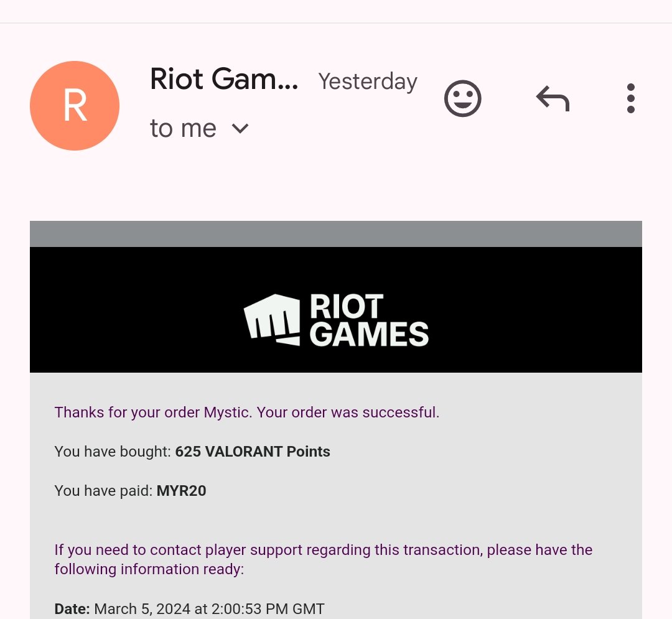Click the bold 'Date:' label
Screen dimensions: 672x619
click(x=72, y=609)
